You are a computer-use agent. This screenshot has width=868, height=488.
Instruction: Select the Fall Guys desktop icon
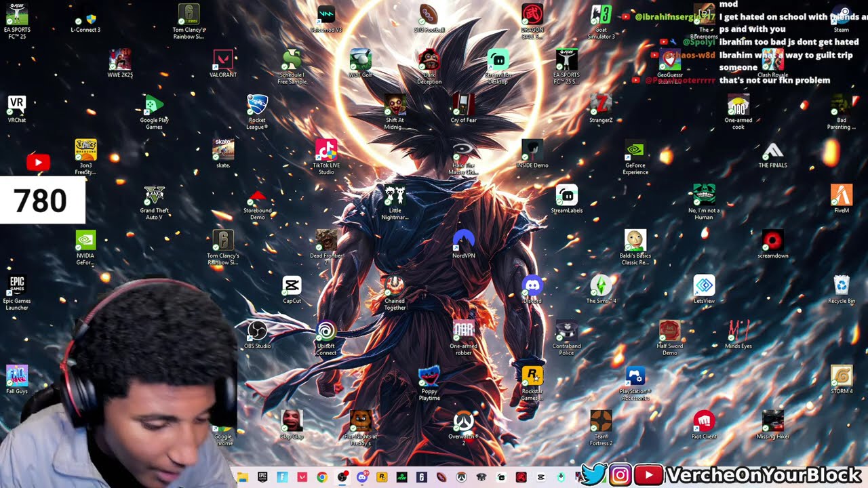tap(17, 380)
